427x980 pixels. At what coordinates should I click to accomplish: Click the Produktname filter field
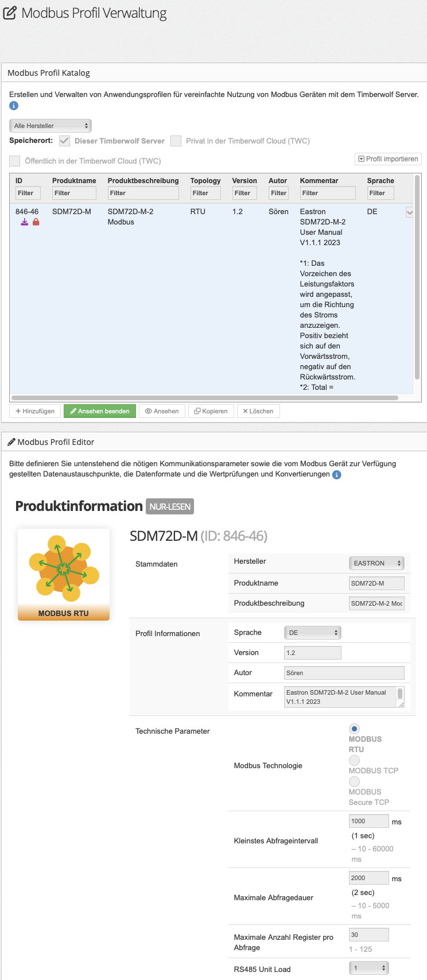pos(74,193)
